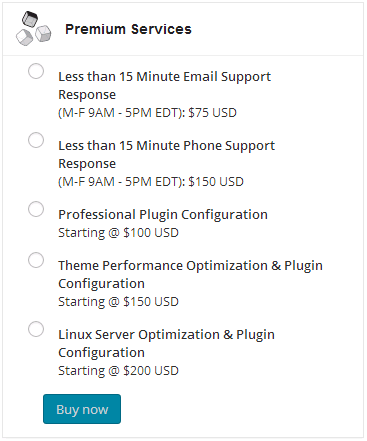Click the 'Starting @ $150 USD' text
Screen dimensions: 367x441
(x=119, y=302)
